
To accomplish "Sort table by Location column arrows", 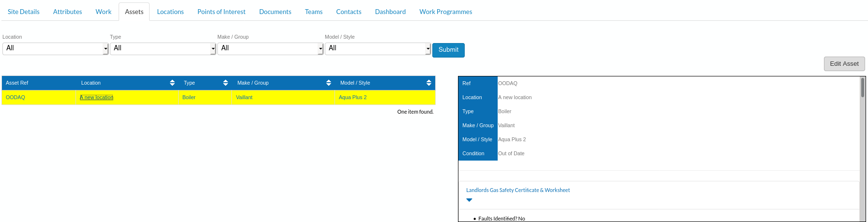I will point(172,83).
